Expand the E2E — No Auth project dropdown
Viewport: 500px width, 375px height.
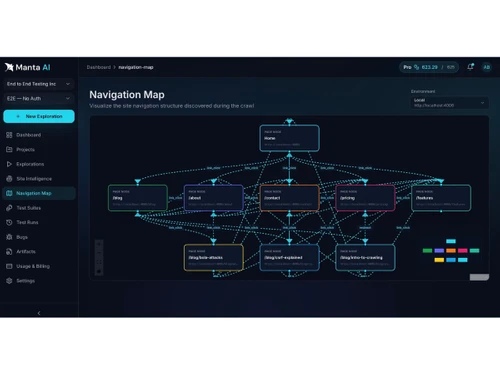[x=39, y=99]
